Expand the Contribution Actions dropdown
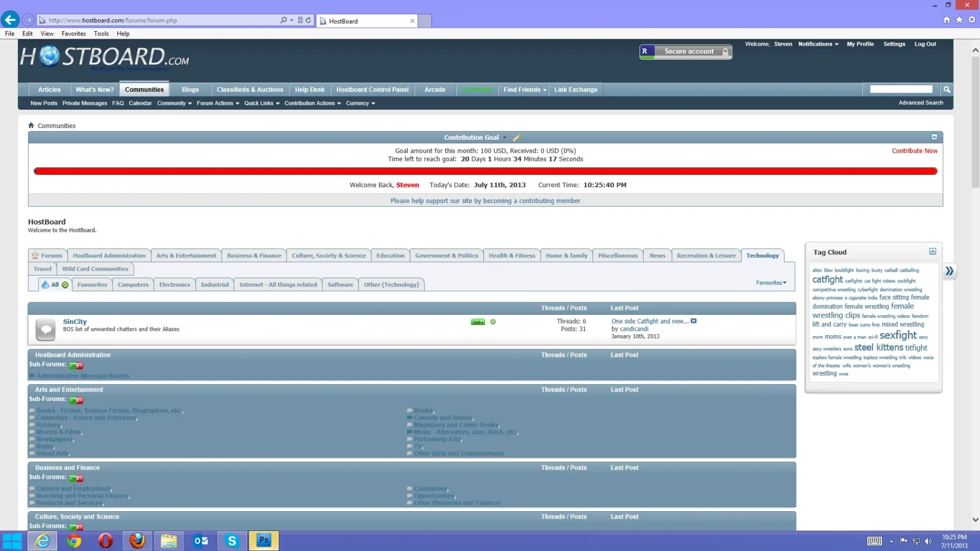Image resolution: width=980 pixels, height=551 pixels. pyautogui.click(x=313, y=103)
